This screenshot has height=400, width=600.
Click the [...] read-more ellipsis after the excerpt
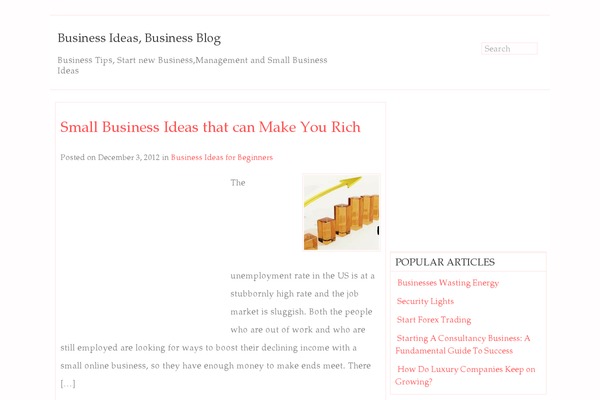tap(68, 384)
